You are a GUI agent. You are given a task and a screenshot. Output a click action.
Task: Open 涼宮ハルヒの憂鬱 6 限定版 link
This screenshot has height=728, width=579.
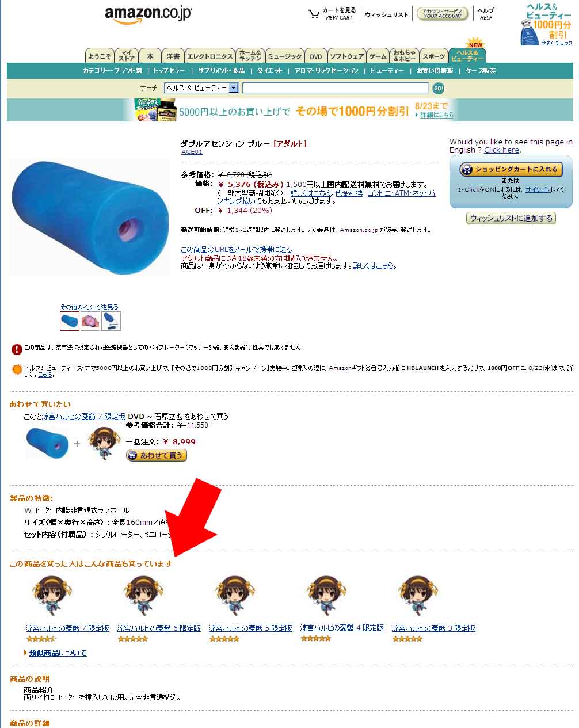[159, 628]
